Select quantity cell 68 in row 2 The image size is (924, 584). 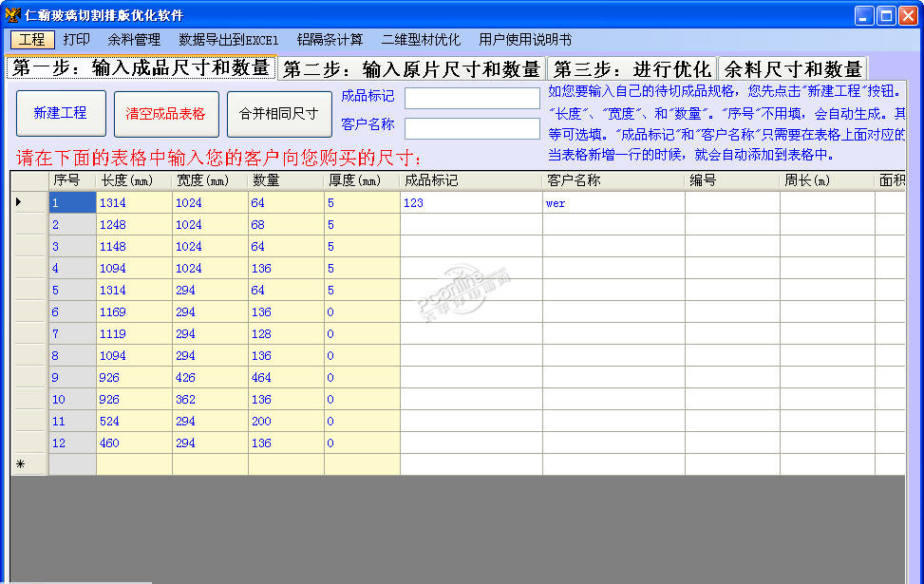pos(286,224)
